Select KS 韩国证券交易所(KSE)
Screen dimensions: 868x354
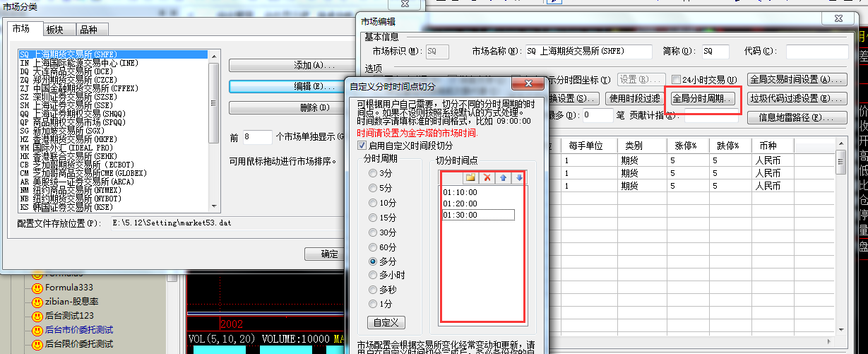pyautogui.click(x=113, y=207)
